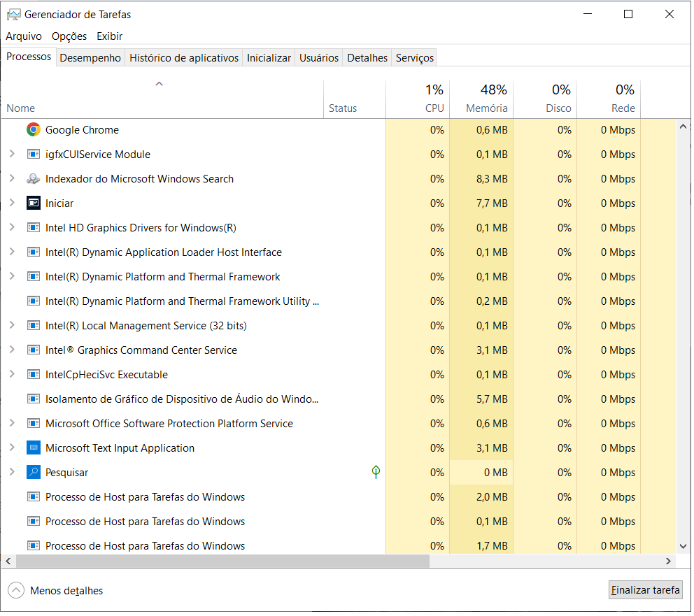Expand the IntelCpHeciSvc Executable process

point(13,374)
